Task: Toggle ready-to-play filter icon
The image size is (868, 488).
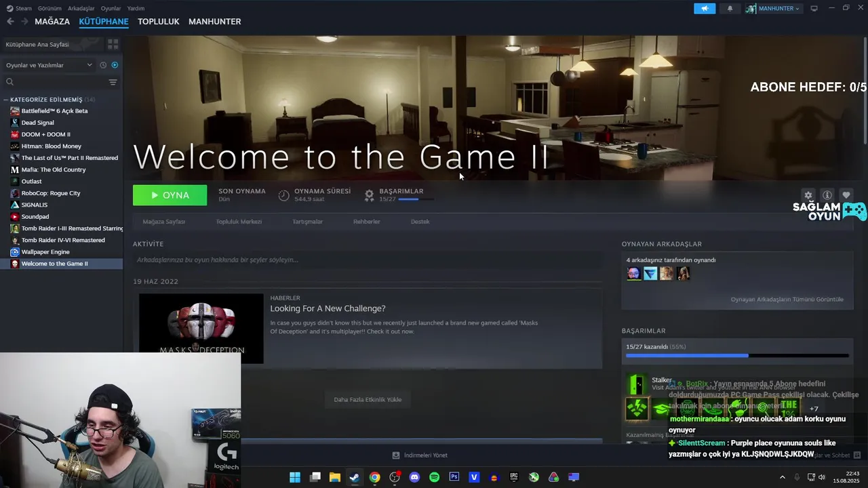Action: (115, 65)
